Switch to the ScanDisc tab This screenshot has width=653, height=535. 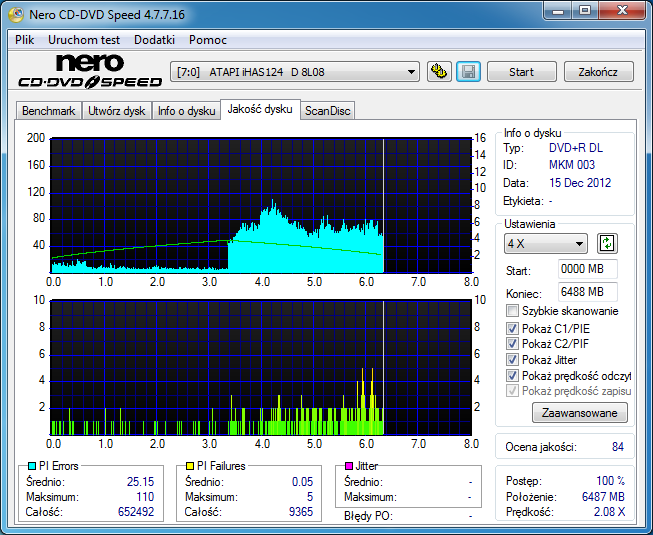pos(327,111)
